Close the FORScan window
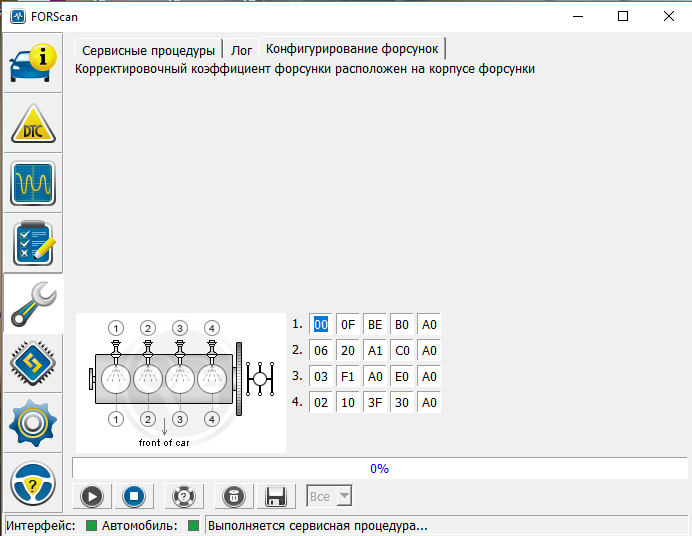 coord(669,16)
